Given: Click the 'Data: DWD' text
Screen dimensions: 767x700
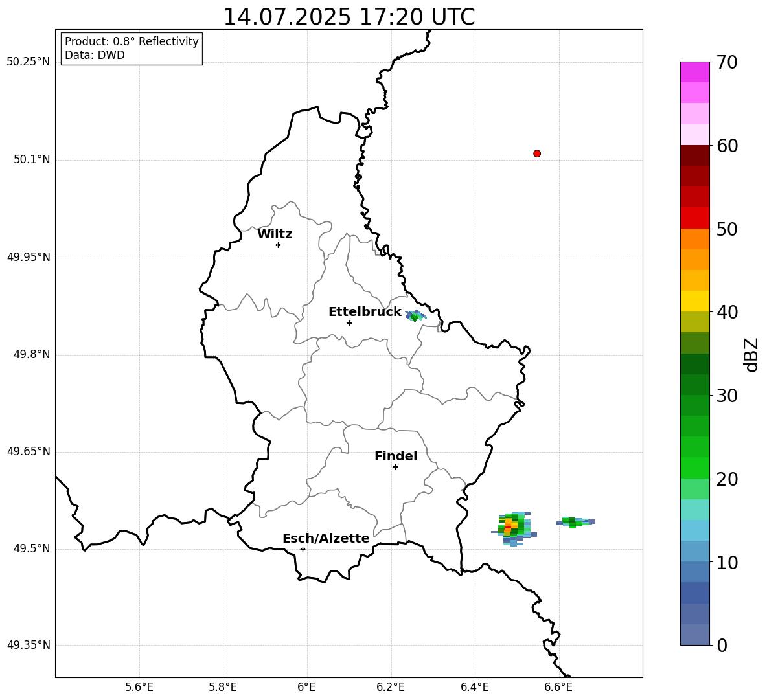Looking at the screenshot, I should pyautogui.click(x=95, y=55).
